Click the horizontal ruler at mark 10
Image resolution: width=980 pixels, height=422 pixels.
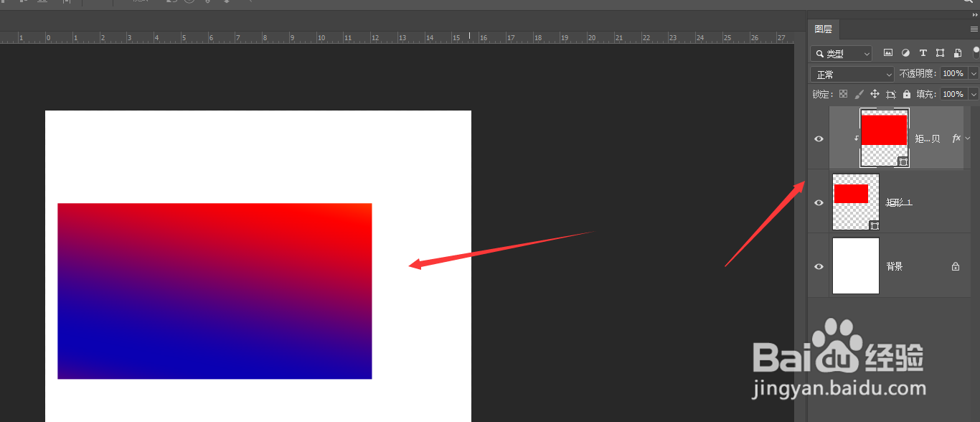click(x=321, y=37)
